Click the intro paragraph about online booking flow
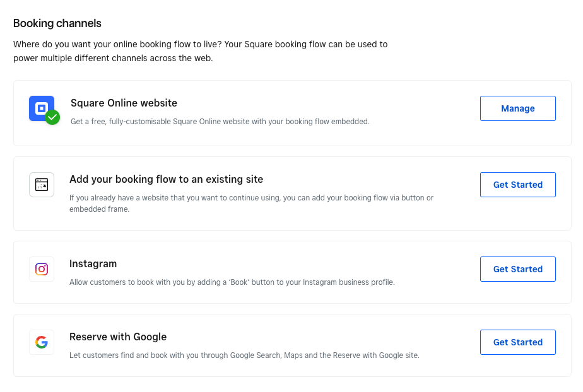Image resolution: width=583 pixels, height=392 pixels. coord(200,51)
